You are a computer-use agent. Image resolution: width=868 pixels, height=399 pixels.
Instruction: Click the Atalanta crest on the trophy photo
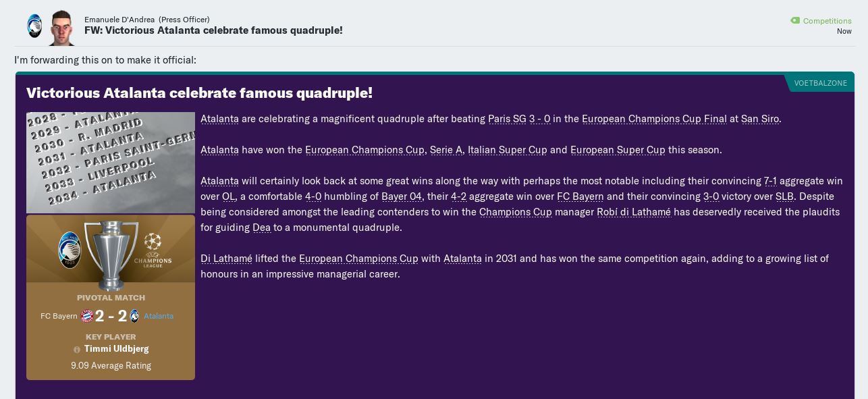point(70,248)
